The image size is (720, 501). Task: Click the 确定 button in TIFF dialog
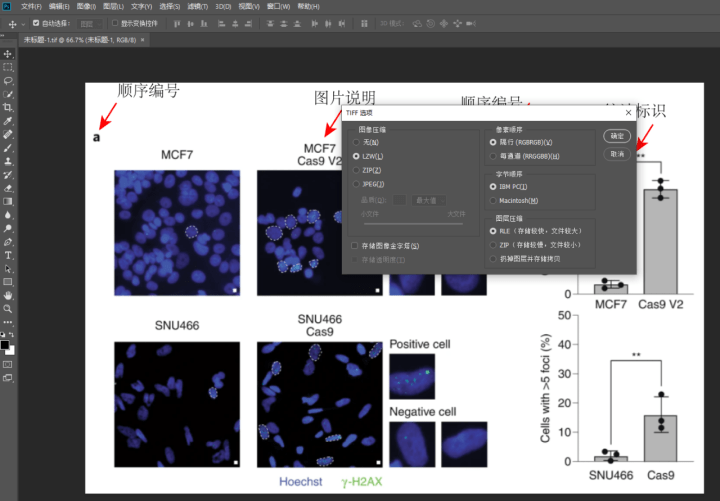617,136
